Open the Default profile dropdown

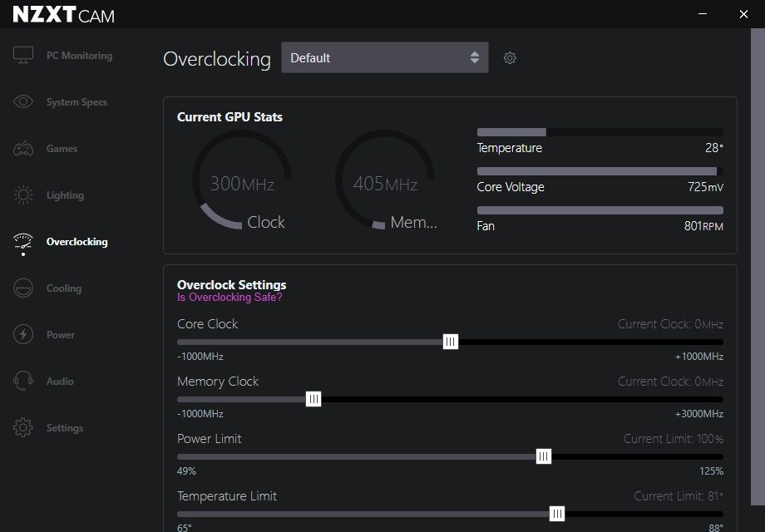pyautogui.click(x=385, y=57)
